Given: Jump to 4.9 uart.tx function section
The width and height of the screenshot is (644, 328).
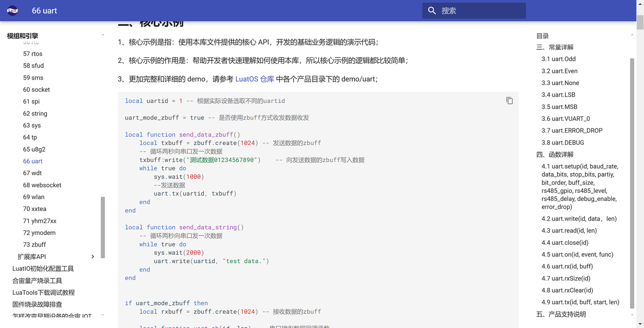Looking at the screenshot, I should coord(580,302).
